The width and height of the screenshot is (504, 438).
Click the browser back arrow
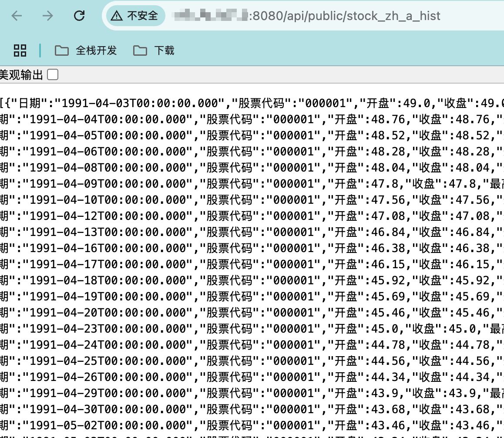17,16
